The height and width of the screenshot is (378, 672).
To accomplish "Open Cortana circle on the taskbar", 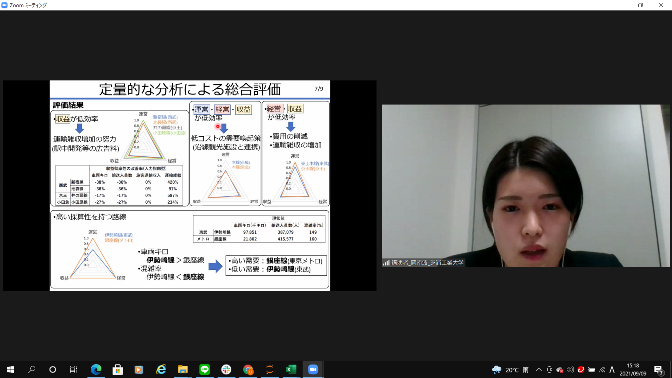I will pyautogui.click(x=52, y=369).
